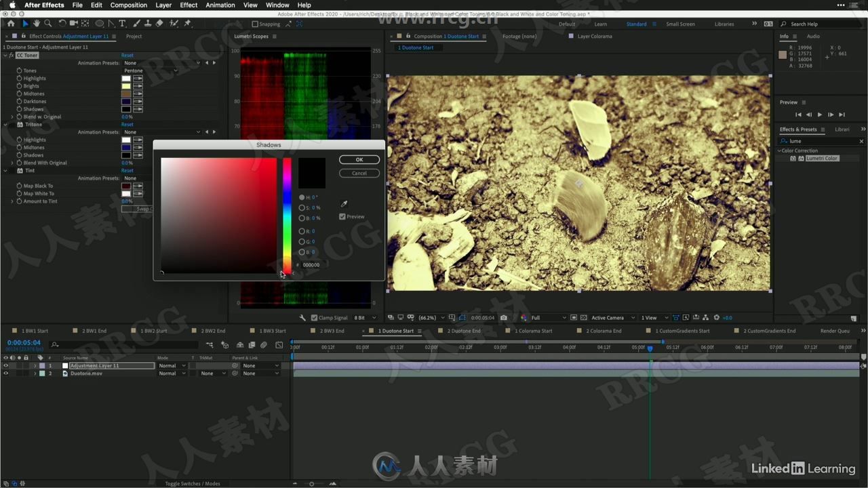Select the Rotation tool
The height and width of the screenshot is (488, 868).
62,23
